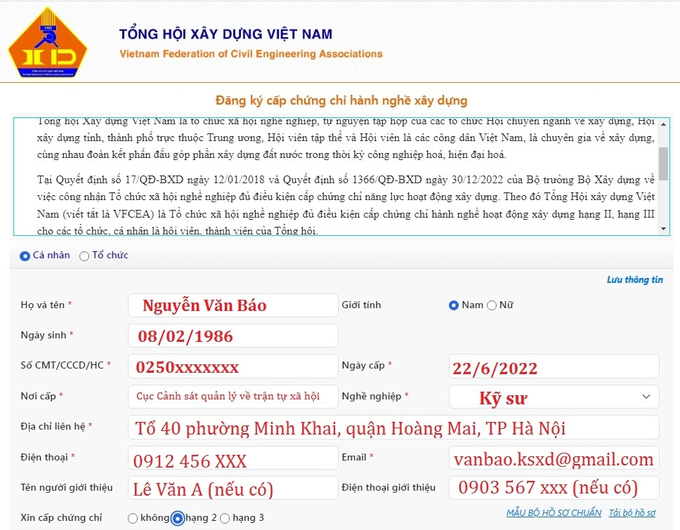Open MẪU BỘ HỒ SƠ CHUẨN link
The height and width of the screenshot is (530, 680).
[554, 513]
